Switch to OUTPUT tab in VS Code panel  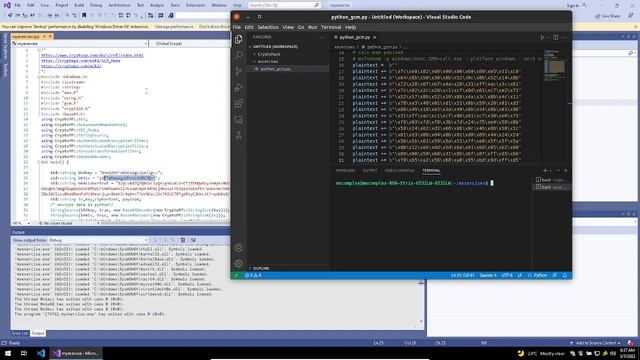[370, 171]
